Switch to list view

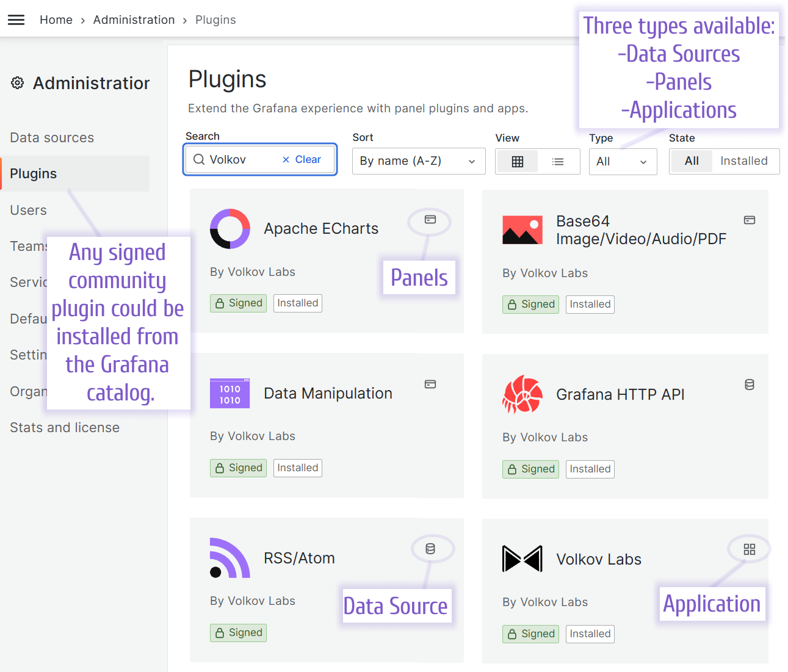pos(558,162)
